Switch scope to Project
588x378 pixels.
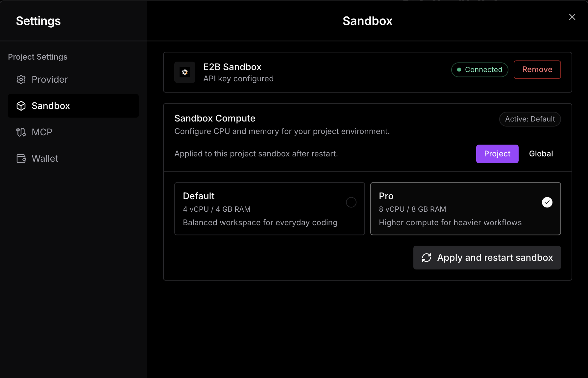[x=497, y=154]
